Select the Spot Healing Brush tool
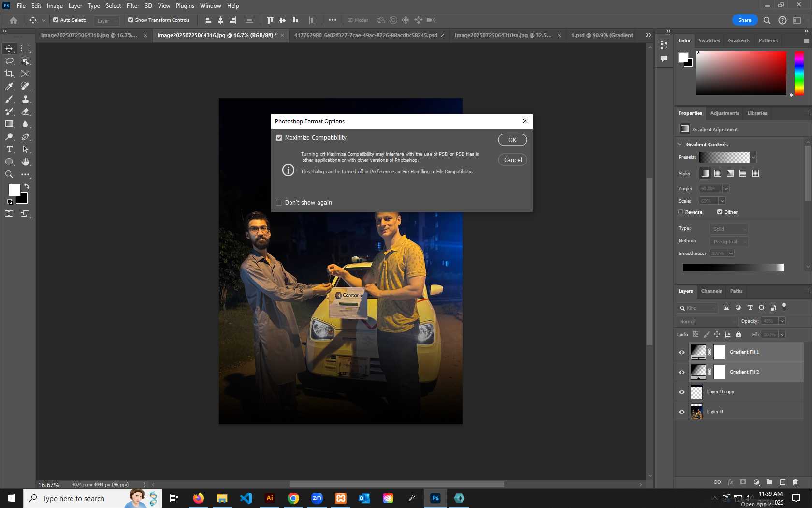Viewport: 812px width, 508px height. 25,86
